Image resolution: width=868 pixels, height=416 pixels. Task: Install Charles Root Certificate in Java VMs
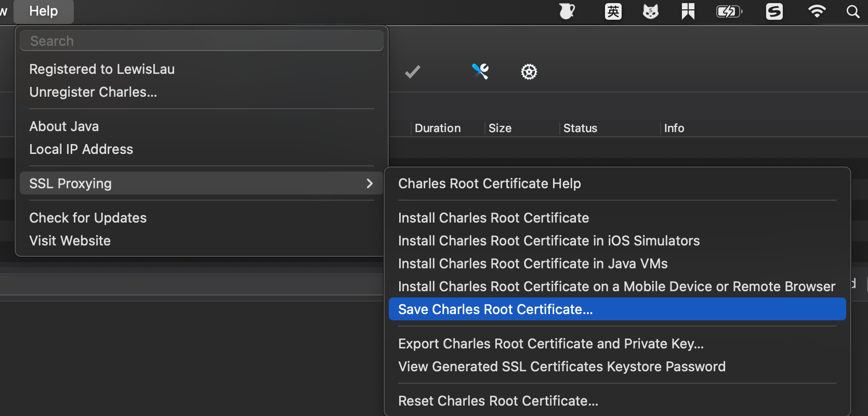click(617, 264)
